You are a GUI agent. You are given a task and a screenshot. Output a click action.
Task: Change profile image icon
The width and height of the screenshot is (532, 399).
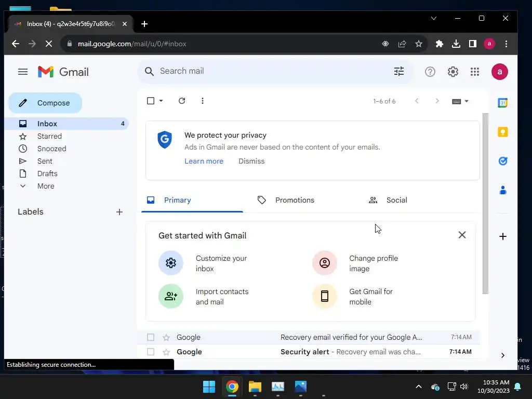(x=324, y=263)
